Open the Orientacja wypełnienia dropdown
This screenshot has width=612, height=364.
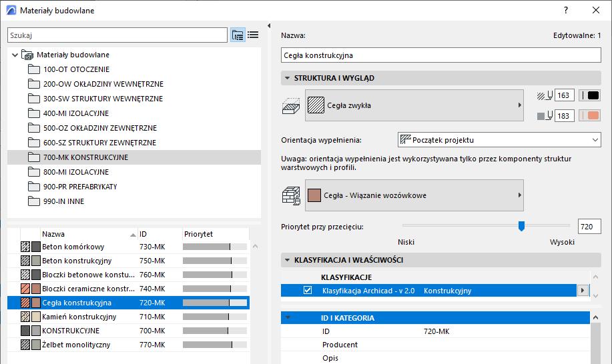(499, 140)
